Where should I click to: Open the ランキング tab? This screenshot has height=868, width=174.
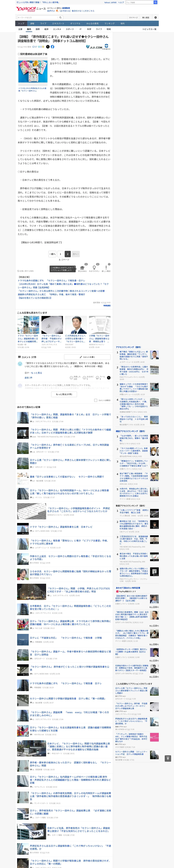(x=109, y=24)
